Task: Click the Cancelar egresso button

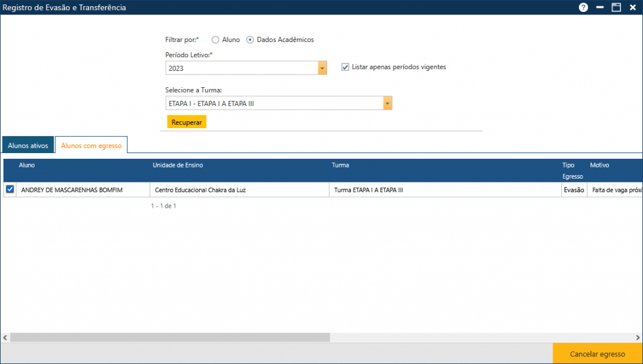Action: click(x=597, y=353)
